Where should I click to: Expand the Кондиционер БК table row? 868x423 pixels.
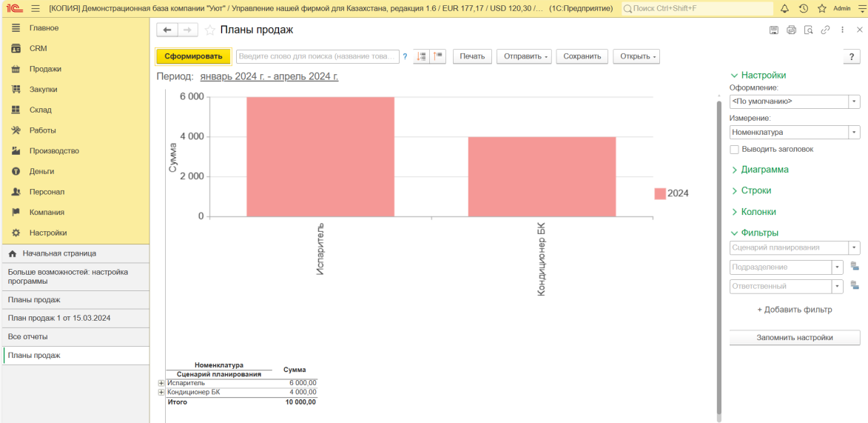tap(161, 392)
